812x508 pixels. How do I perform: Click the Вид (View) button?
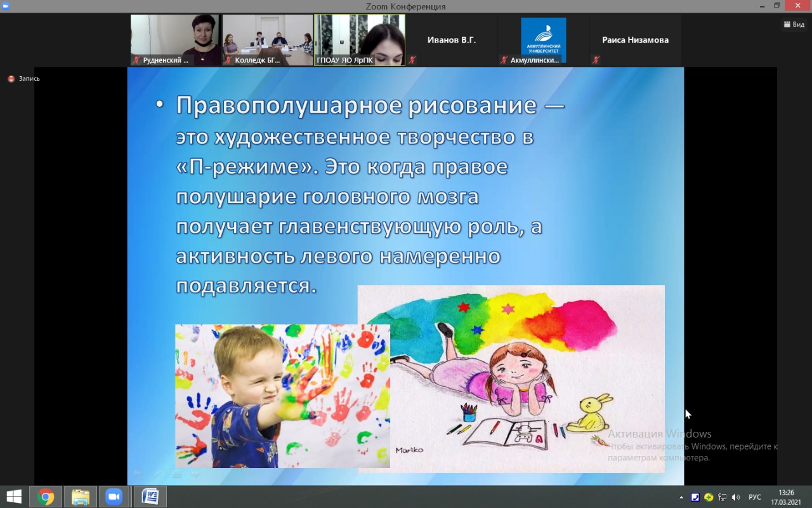(794, 24)
